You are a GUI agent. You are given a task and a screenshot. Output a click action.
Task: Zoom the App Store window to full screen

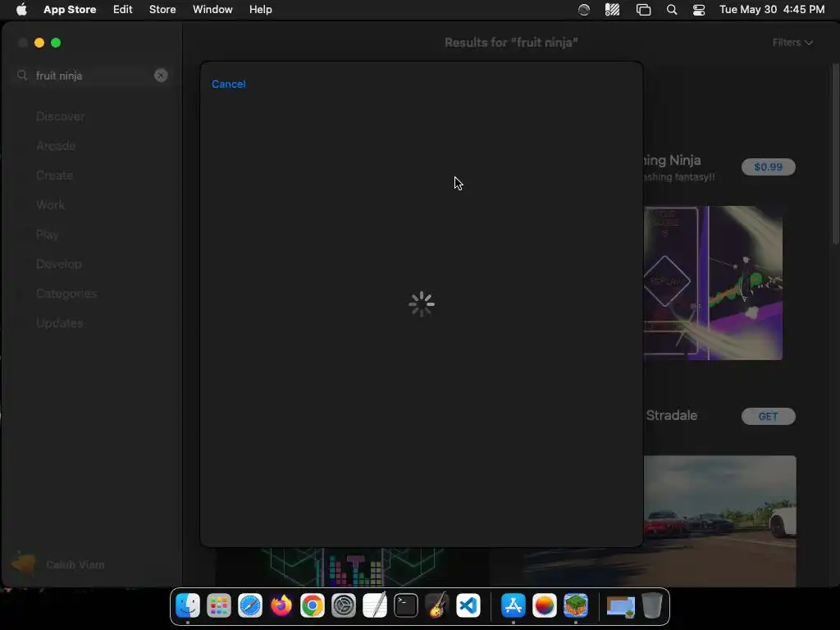pyautogui.click(x=56, y=43)
